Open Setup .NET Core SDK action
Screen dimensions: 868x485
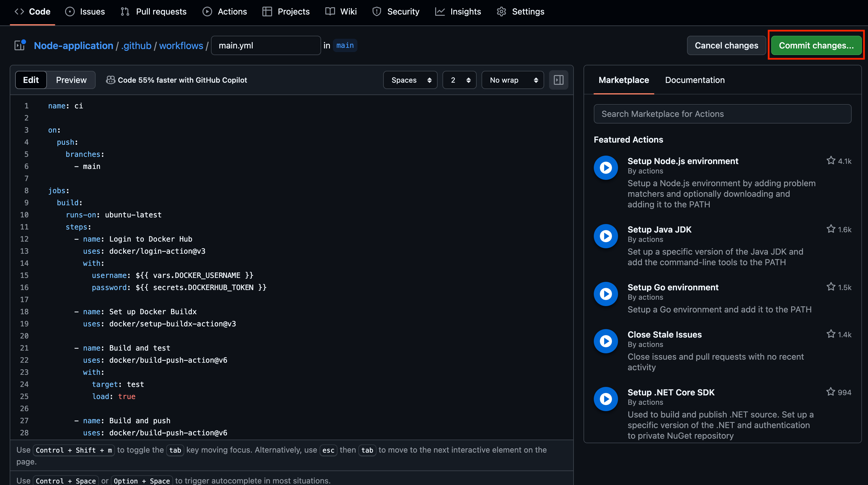(671, 393)
